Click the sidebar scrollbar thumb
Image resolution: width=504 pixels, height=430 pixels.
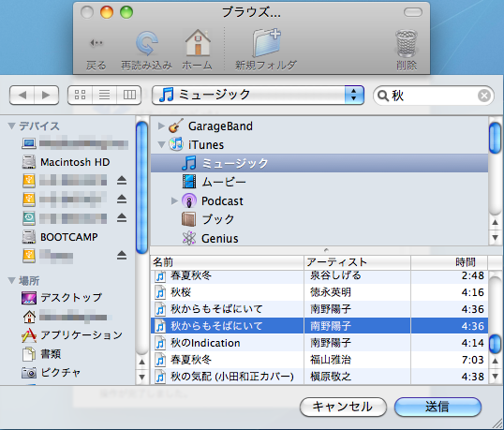pos(141,187)
